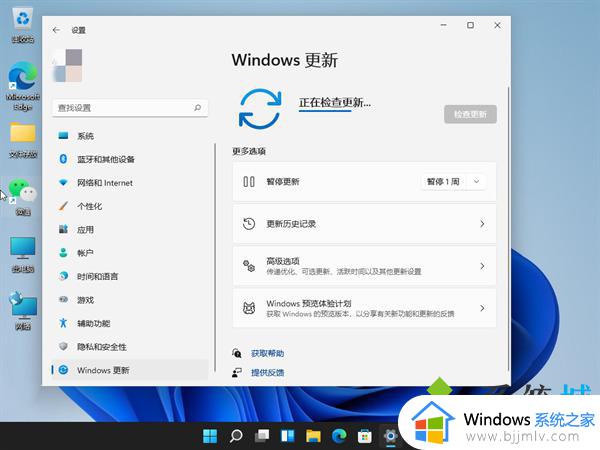Viewport: 600px width, 450px height.
Task: Click the history clock icon
Action: point(249,223)
